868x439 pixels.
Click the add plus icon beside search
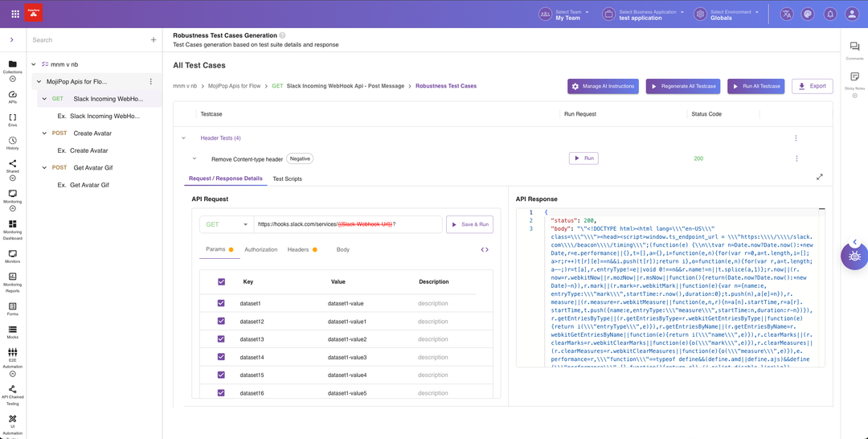coord(154,39)
